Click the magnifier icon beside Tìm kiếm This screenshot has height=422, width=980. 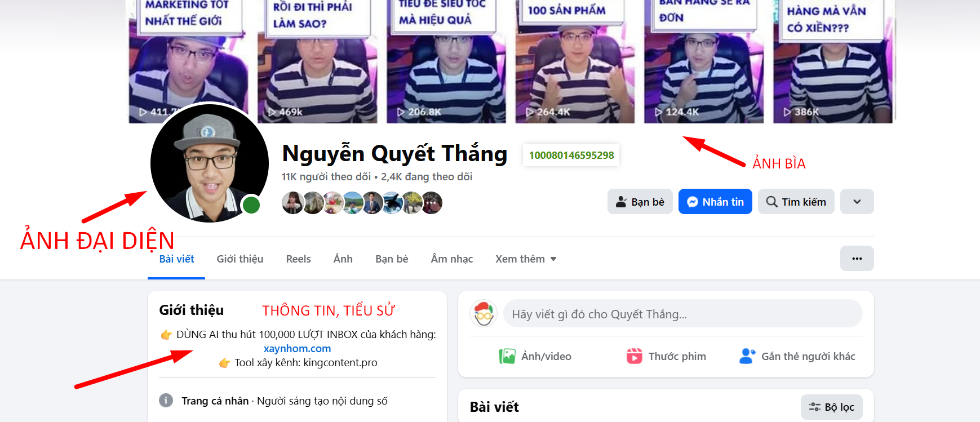tap(771, 202)
